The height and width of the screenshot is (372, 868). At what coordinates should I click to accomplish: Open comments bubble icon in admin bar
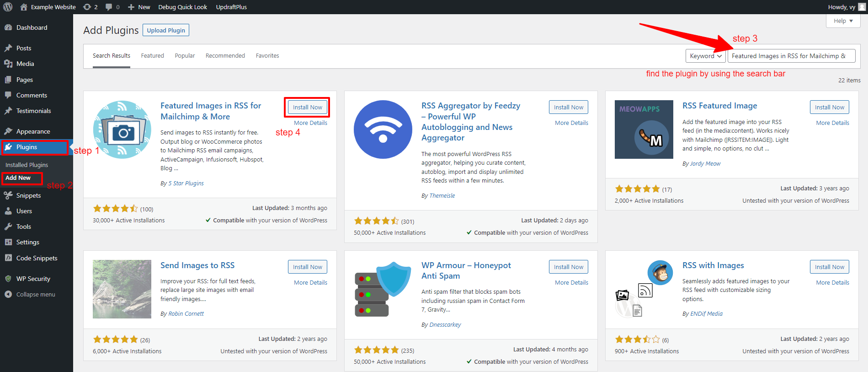(x=109, y=7)
